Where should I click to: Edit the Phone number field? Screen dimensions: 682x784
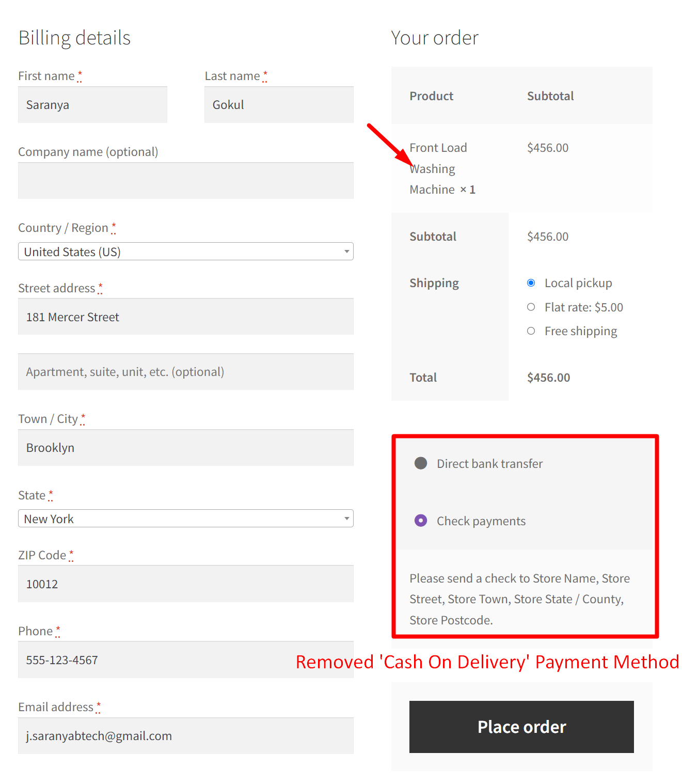(185, 660)
